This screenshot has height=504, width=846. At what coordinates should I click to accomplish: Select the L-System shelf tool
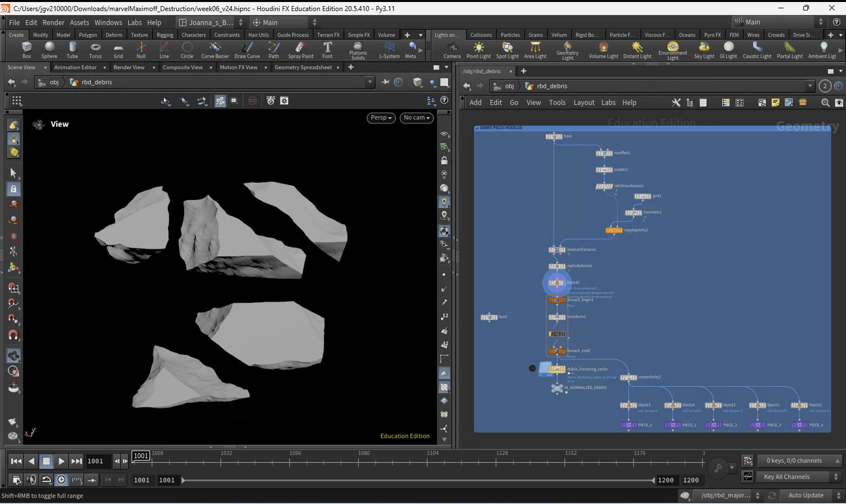point(389,50)
